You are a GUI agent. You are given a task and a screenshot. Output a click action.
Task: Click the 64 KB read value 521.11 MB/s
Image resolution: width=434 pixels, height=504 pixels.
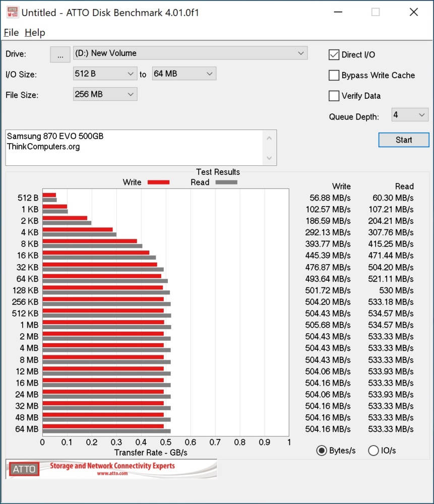[391, 279]
